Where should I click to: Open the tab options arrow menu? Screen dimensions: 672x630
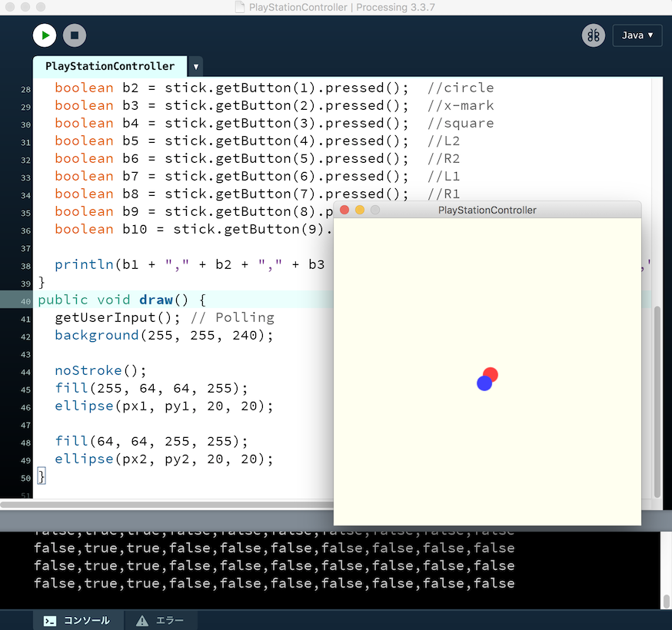pos(196,66)
